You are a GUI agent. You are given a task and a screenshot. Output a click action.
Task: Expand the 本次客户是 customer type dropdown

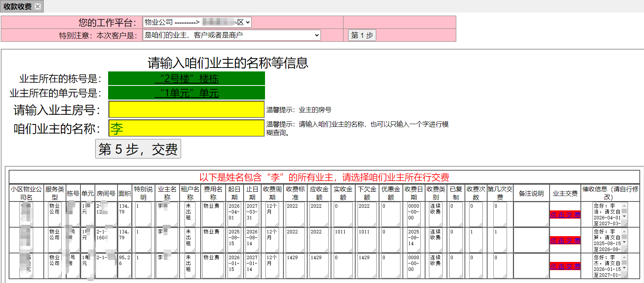click(x=231, y=35)
